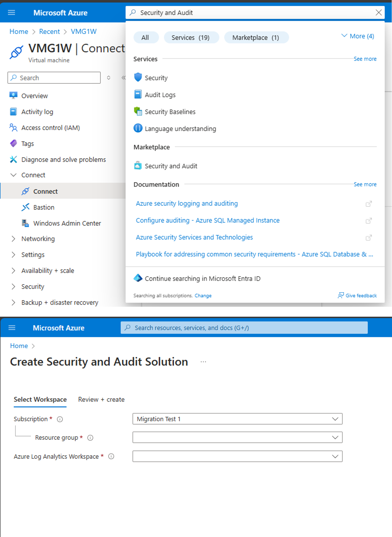Screen dimensions: 392x537
Task: Click the Tags purple label icon
Action: (13, 143)
